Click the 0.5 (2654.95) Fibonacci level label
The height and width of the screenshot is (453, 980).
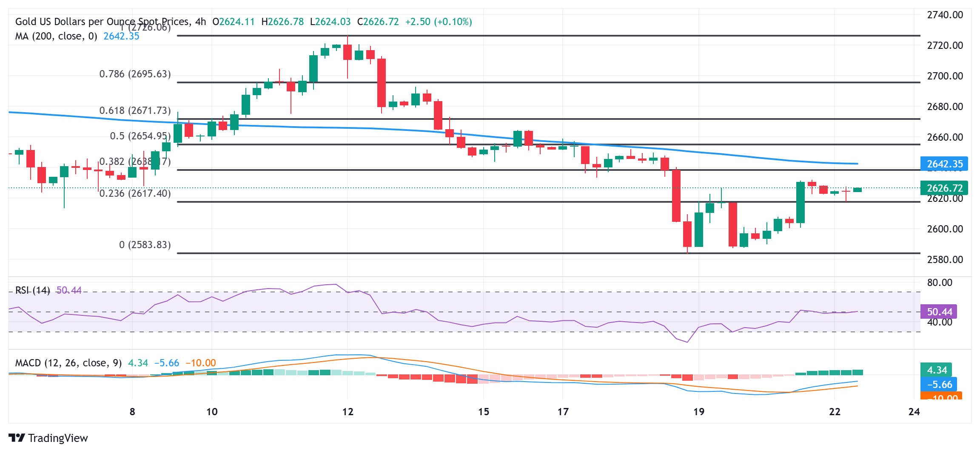(140, 136)
